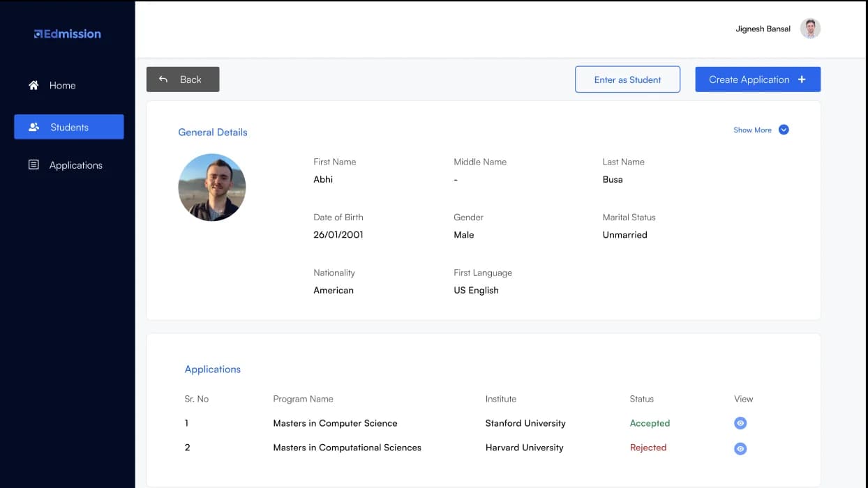Click the Institute column header
The width and height of the screenshot is (868, 488).
click(x=501, y=399)
